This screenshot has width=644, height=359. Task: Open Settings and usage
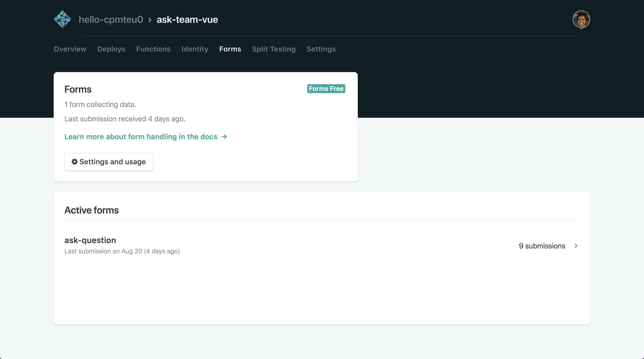coord(108,162)
